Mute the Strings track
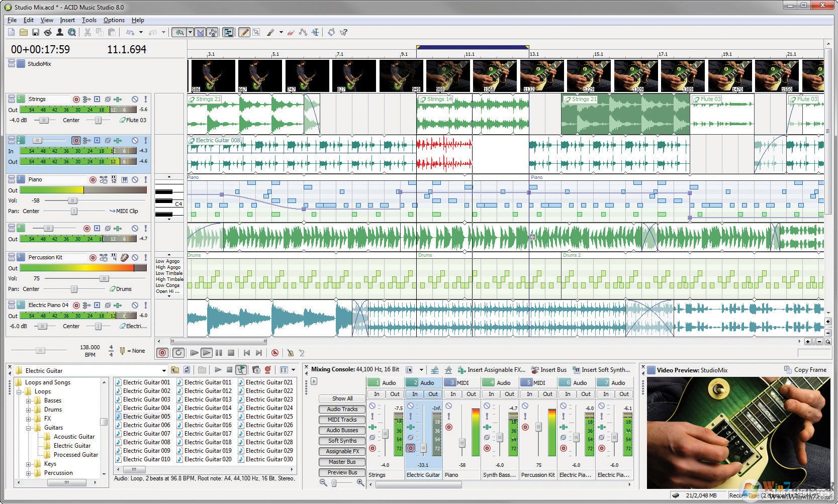Screen dimensions: 838x504 [135, 99]
